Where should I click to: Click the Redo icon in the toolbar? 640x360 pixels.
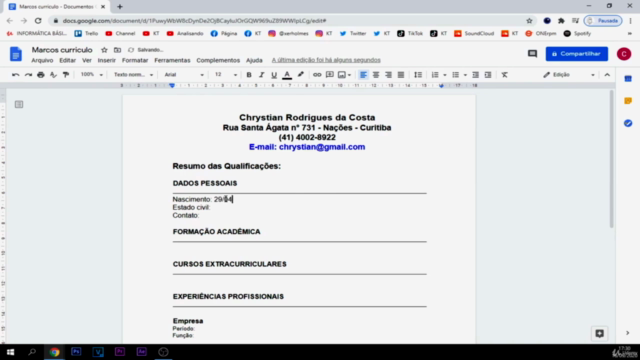[28, 75]
